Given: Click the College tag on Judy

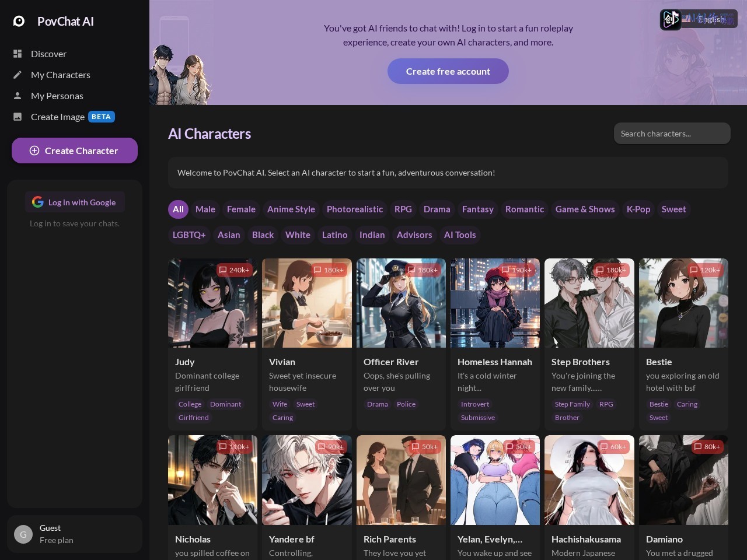Looking at the screenshot, I should [x=190, y=404].
